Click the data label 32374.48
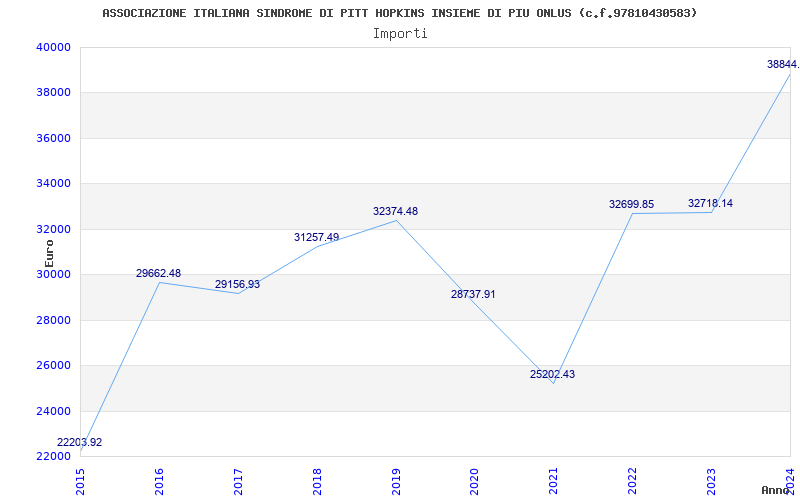This screenshot has width=800, height=500. pyautogui.click(x=395, y=211)
